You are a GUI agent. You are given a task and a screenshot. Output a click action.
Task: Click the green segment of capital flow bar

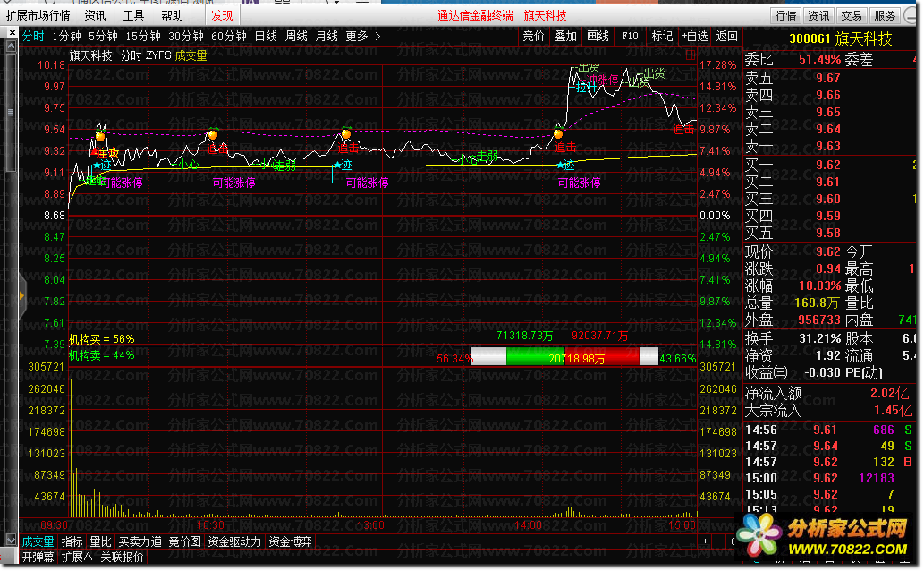click(x=535, y=356)
